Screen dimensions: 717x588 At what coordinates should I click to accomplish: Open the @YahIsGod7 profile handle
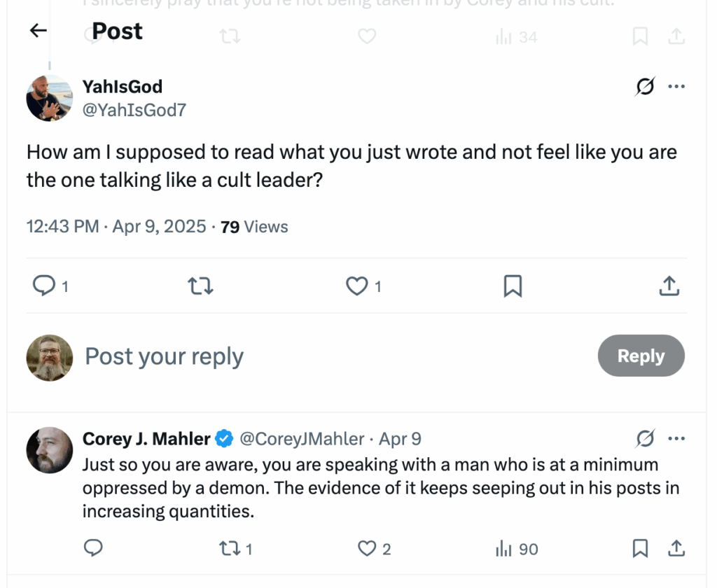(x=134, y=110)
